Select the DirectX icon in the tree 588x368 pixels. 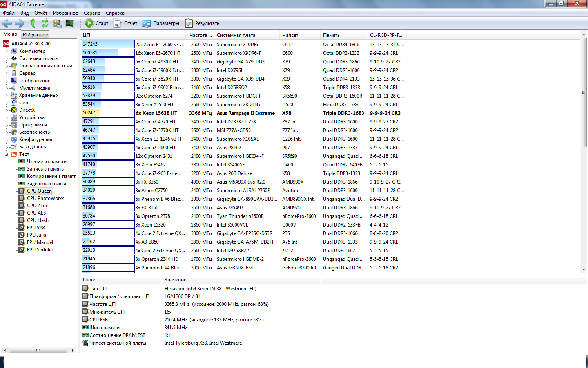14,110
